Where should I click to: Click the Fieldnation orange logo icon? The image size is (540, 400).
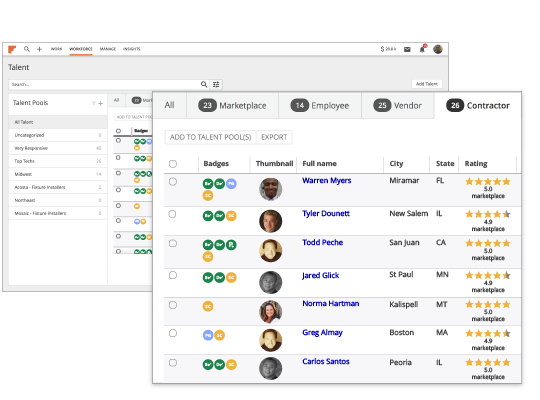point(12,49)
